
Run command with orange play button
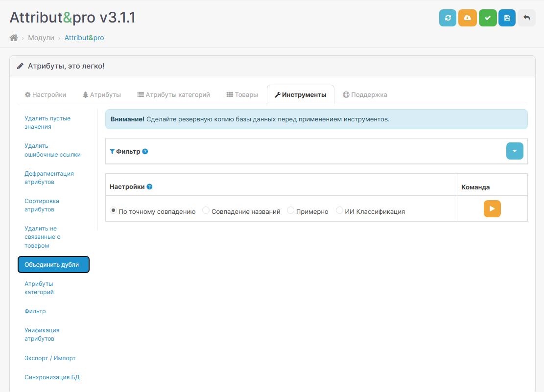(492, 209)
